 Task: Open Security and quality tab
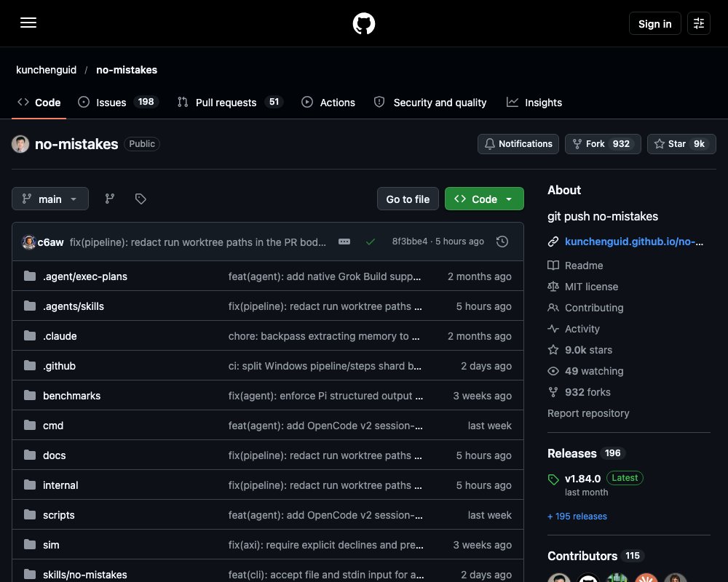(x=430, y=103)
